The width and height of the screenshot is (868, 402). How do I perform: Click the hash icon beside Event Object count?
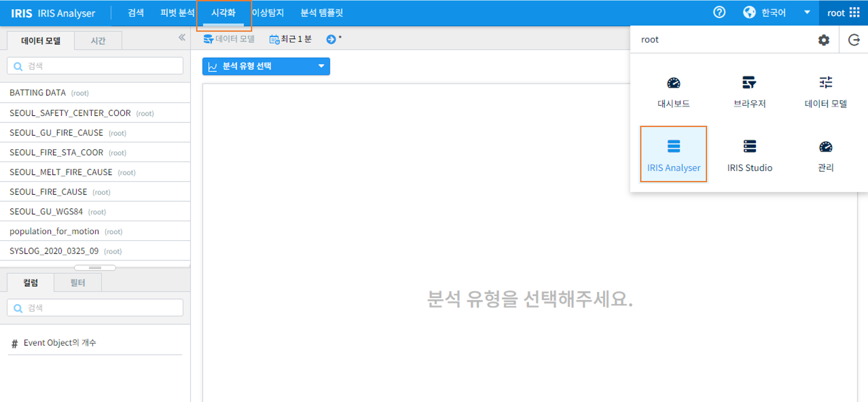point(15,344)
